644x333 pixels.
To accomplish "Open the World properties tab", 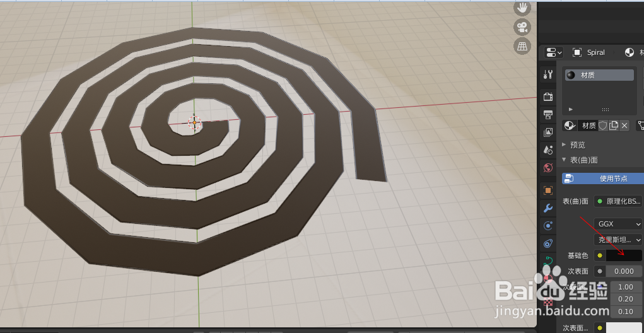I will point(548,168).
